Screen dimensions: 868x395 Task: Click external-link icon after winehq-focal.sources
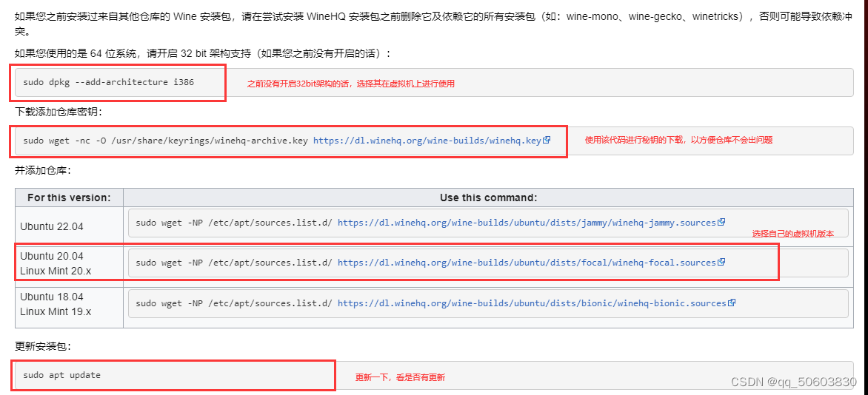point(721,262)
